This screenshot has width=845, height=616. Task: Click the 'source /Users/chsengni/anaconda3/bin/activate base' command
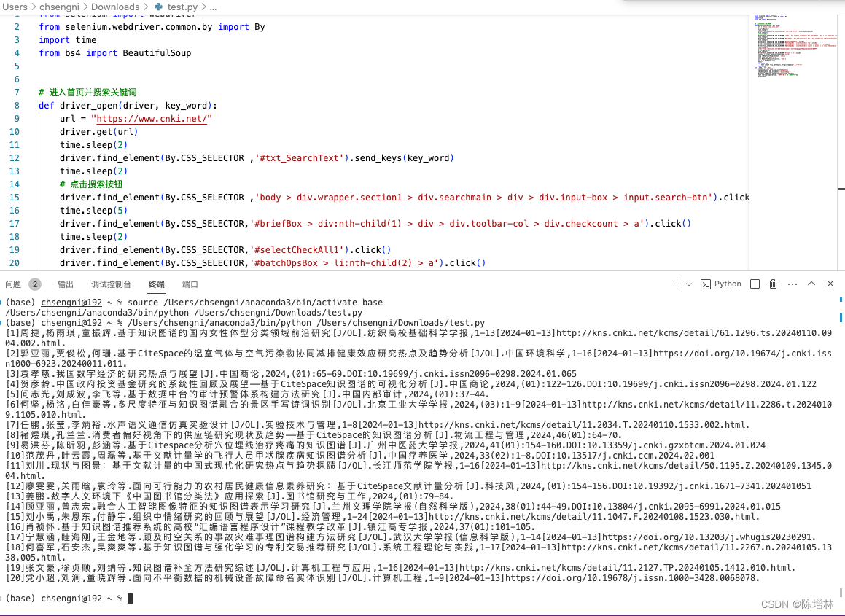click(255, 303)
